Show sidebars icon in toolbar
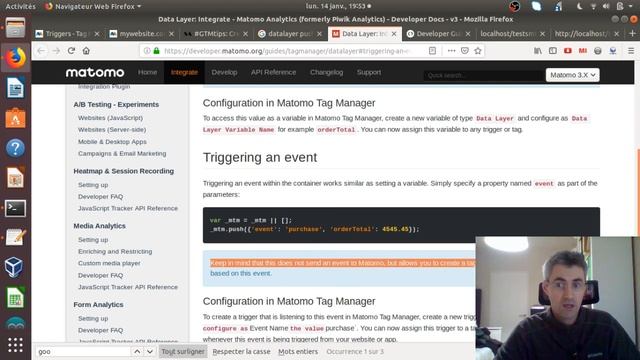The height and width of the screenshot is (360, 640). click(553, 51)
